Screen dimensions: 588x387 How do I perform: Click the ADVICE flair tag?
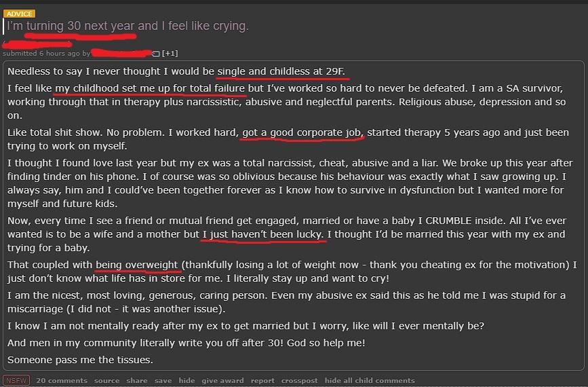(18, 14)
